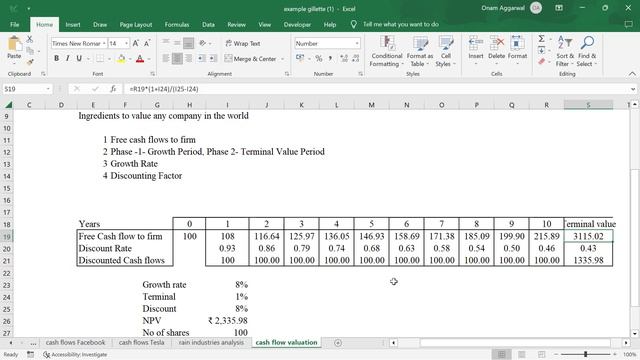Screen dimensions: 640x360
Task: Click the Insert Function fx icon
Action: (x=113, y=89)
